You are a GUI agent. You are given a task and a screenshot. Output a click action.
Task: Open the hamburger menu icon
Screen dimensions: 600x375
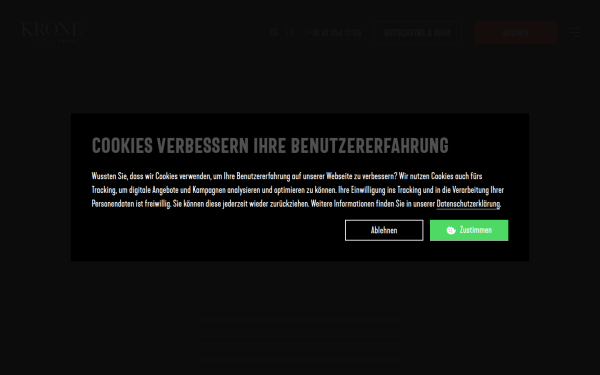pos(574,32)
